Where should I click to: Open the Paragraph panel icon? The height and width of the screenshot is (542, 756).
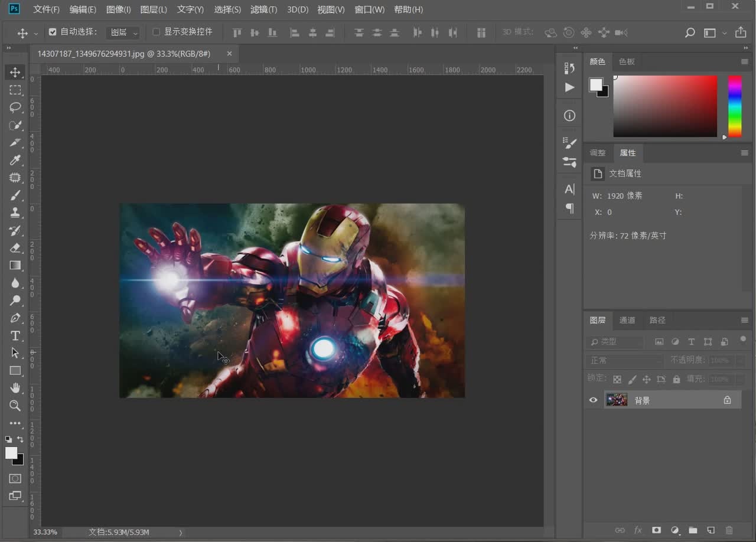pos(569,208)
